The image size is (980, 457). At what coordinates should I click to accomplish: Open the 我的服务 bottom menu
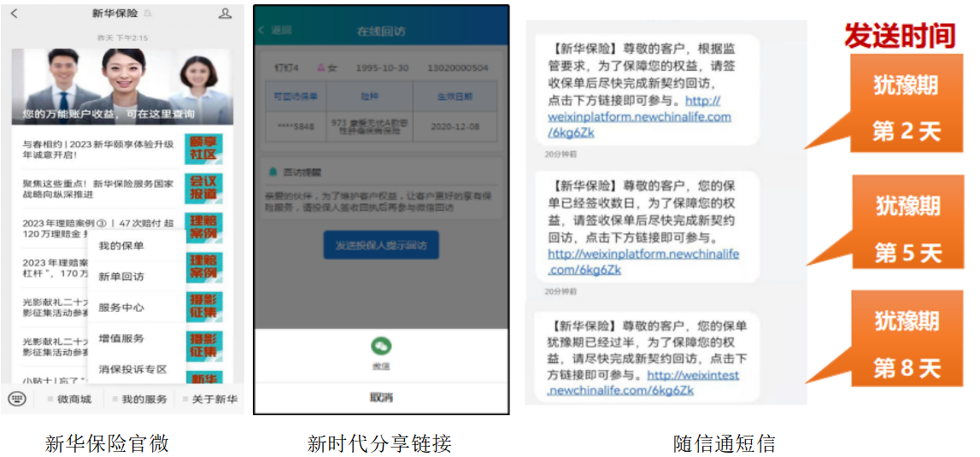(x=139, y=399)
